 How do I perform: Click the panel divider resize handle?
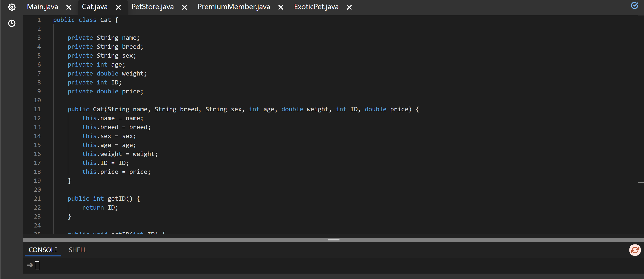tap(334, 240)
